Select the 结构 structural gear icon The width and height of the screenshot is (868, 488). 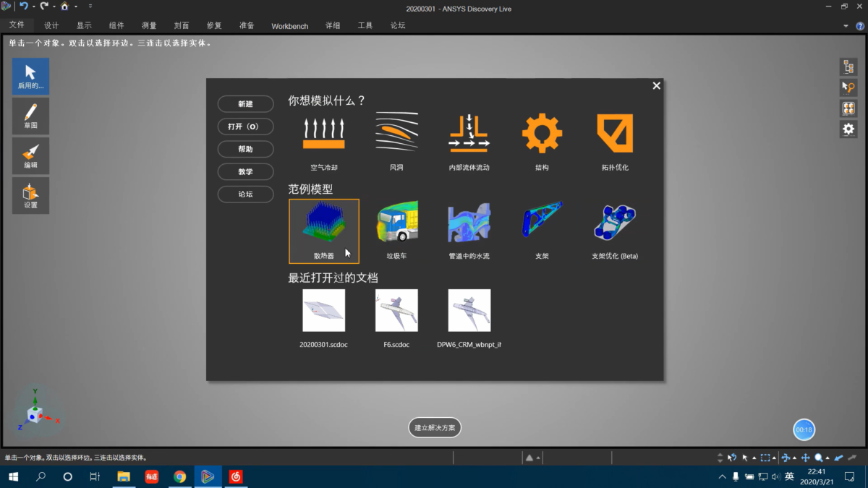click(542, 134)
